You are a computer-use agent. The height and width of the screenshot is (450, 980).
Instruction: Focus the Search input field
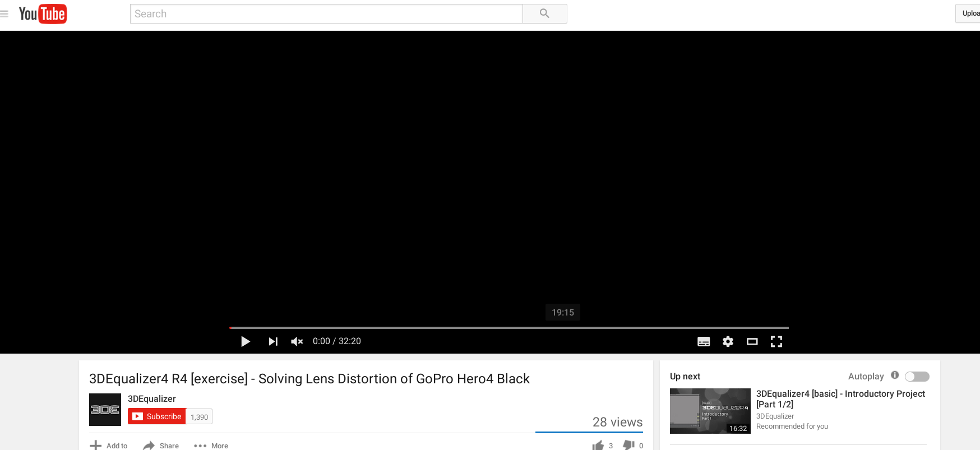point(326,13)
